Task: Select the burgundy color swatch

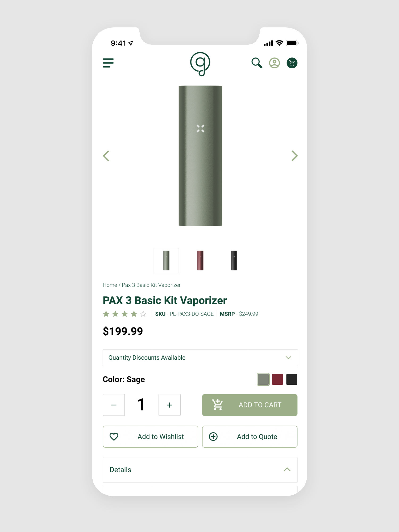Action: (x=277, y=379)
